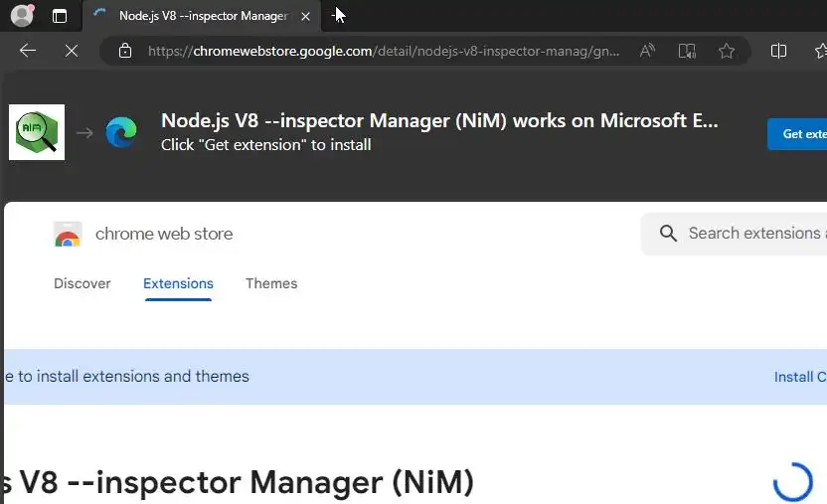
Task: Stop loading the page
Action: point(72,51)
